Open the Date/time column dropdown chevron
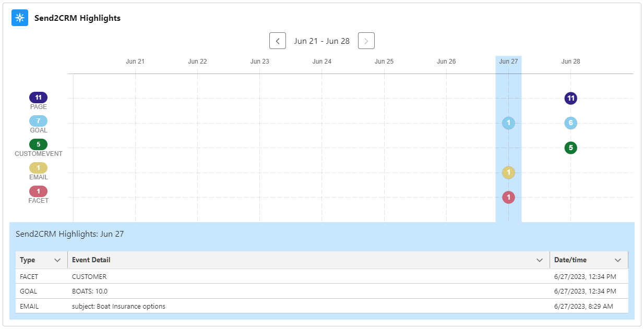Screen dimensions: 644x329 (x=618, y=260)
